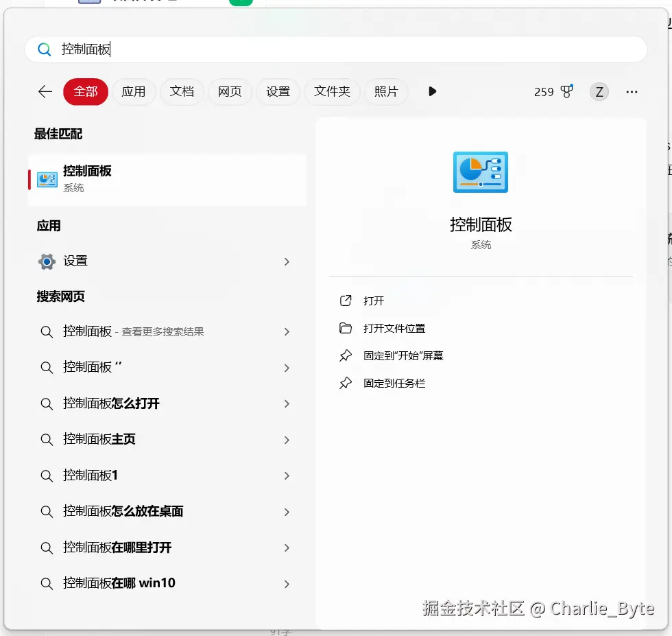672x636 pixels.
Task: Click magnifier icon of 控制面板1 suggestion
Action: coord(47,475)
